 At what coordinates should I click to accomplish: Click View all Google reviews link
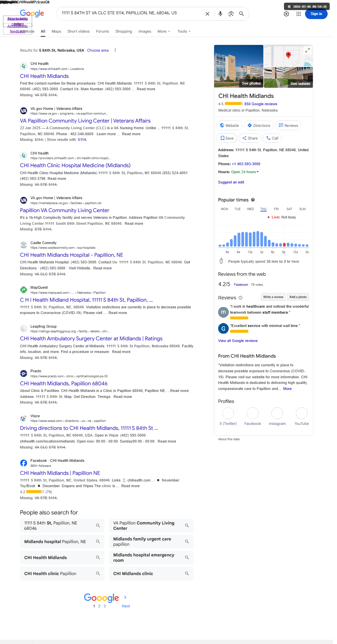pyautogui.click(x=238, y=341)
